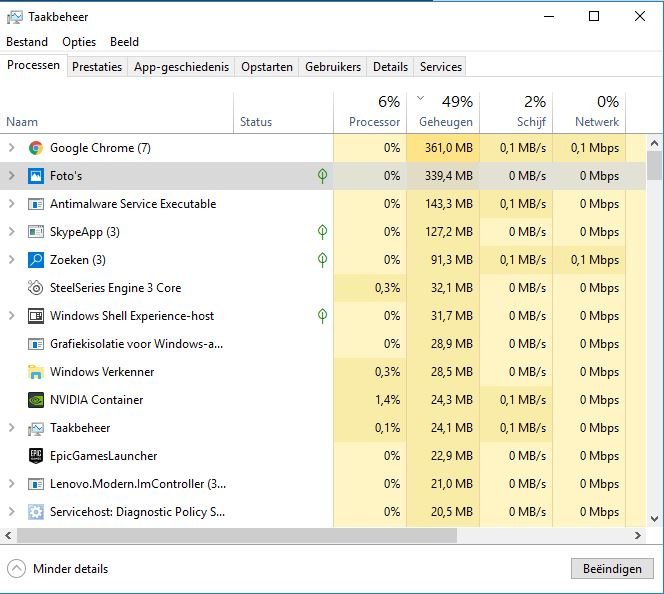The height and width of the screenshot is (594, 664).
Task: Expand Servicehost: Diagnostic Policy entry
Action: (12, 511)
